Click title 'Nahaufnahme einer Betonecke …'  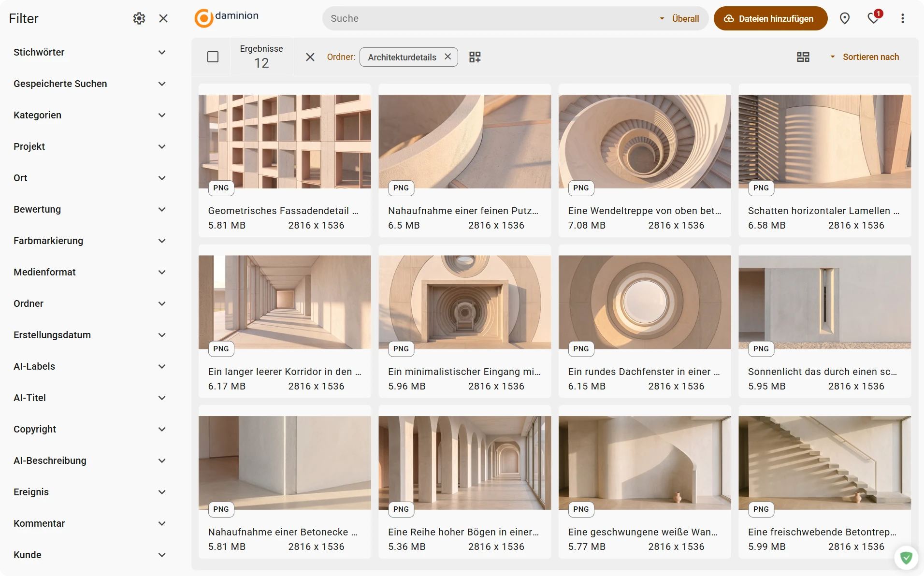[283, 532]
